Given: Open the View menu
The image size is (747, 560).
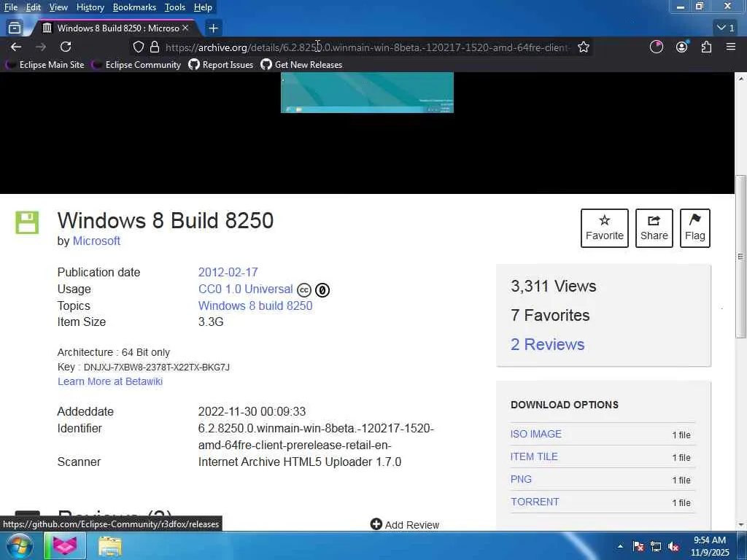Looking at the screenshot, I should 58,7.
